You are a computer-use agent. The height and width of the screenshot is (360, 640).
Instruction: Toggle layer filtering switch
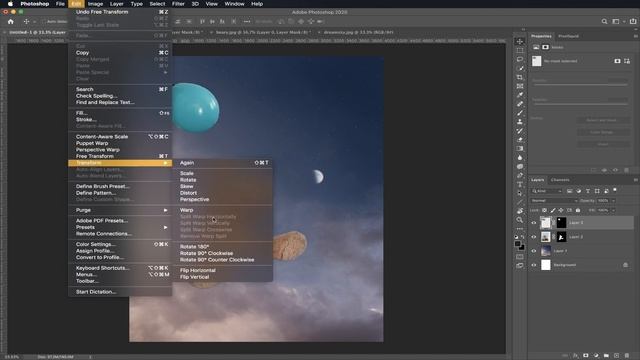(x=615, y=190)
